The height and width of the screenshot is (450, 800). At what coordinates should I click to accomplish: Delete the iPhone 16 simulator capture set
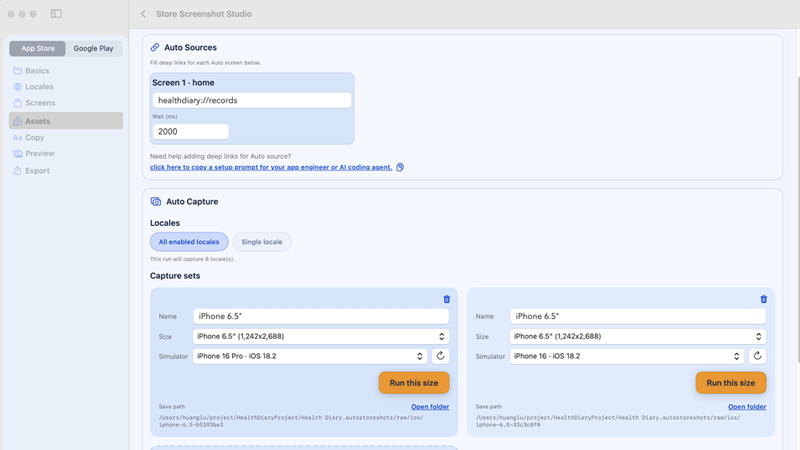[763, 299]
